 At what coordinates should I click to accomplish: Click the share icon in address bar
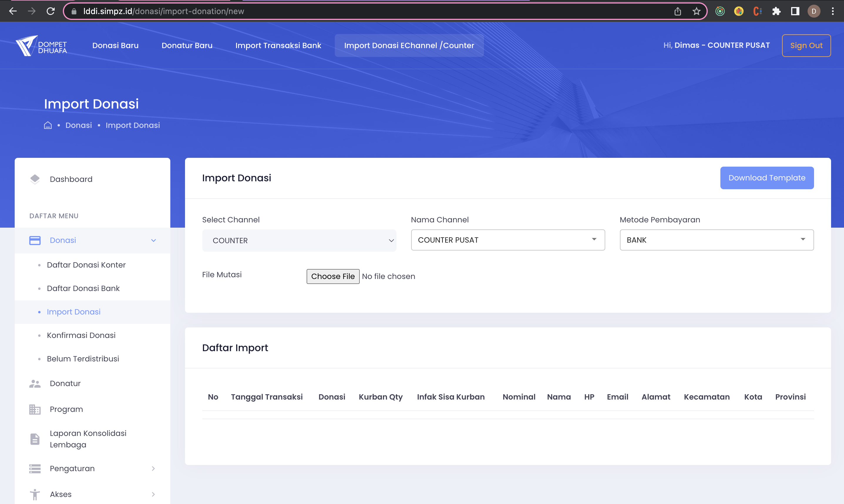coord(677,11)
